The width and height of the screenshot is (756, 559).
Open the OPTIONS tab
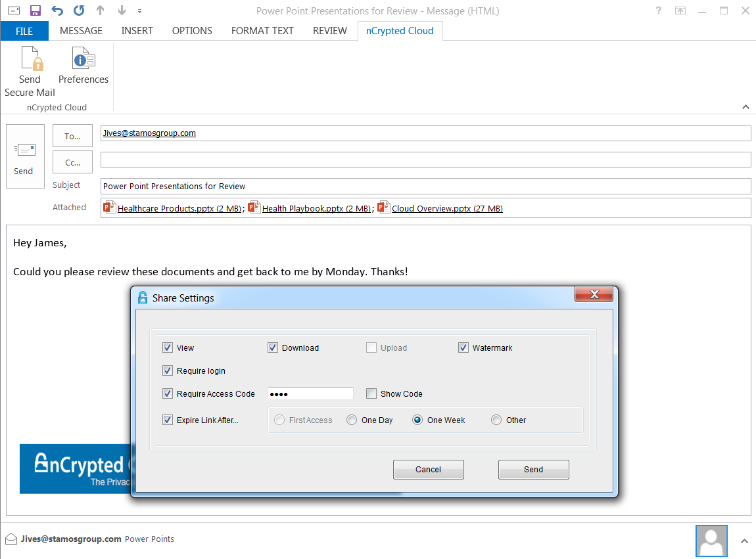(x=192, y=31)
